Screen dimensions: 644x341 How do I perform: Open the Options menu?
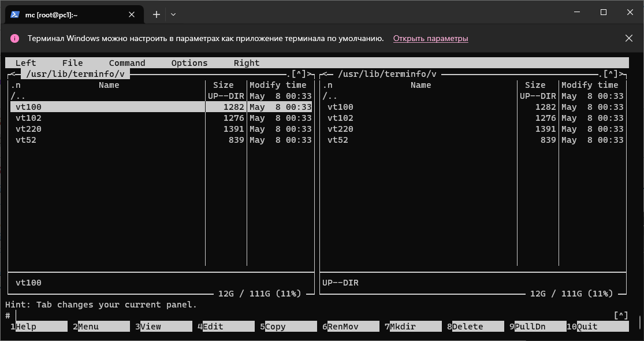point(189,63)
